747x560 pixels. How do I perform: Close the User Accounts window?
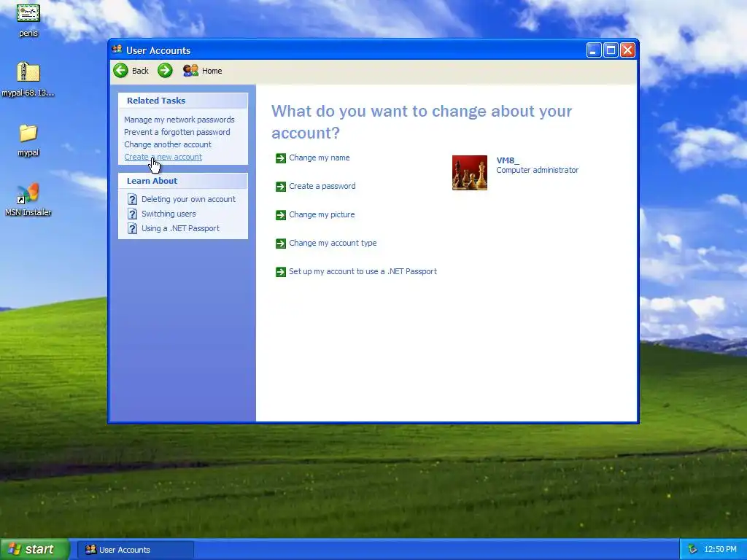pyautogui.click(x=628, y=50)
